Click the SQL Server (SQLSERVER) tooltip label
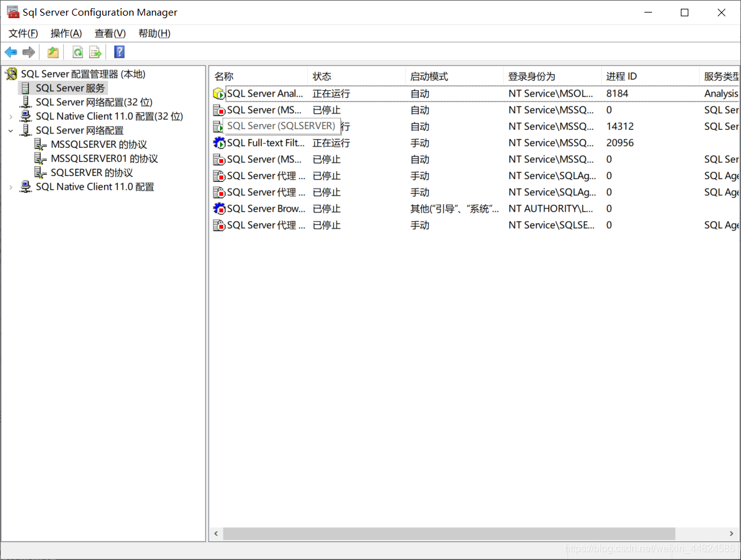Image resolution: width=741 pixels, height=560 pixels. [x=281, y=126]
